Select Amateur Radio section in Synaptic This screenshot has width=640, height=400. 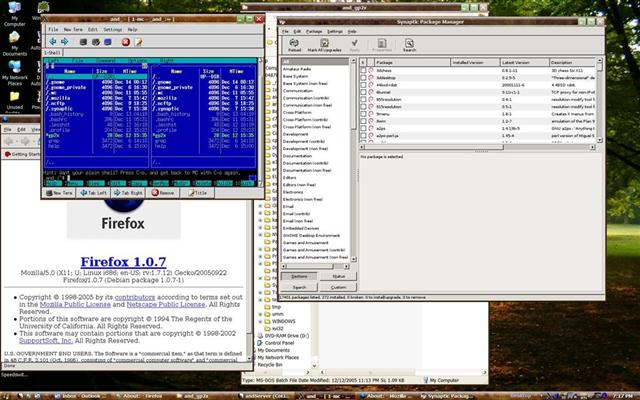tap(297, 69)
